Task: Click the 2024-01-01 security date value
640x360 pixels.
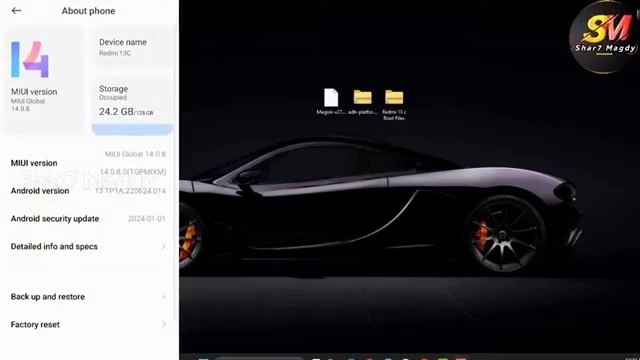Action: coord(147,219)
